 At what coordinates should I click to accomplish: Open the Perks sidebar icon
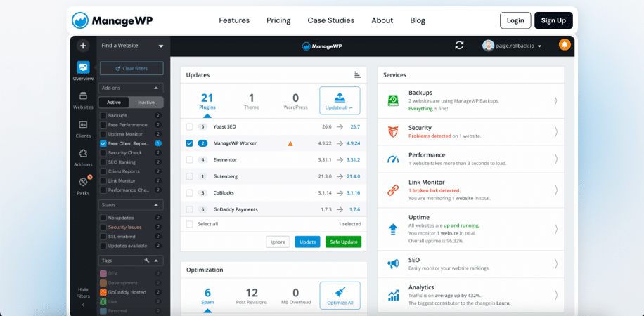click(x=83, y=182)
